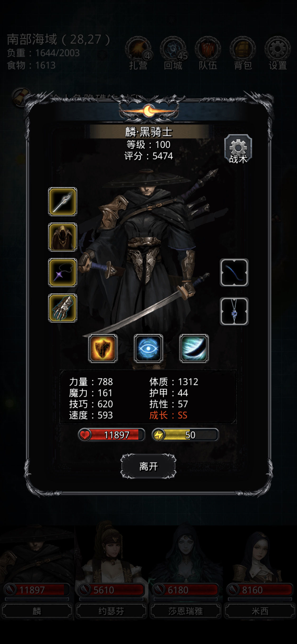Select the hooded cloak armor slot
Viewport: 297px width, 644px height.
[63, 237]
